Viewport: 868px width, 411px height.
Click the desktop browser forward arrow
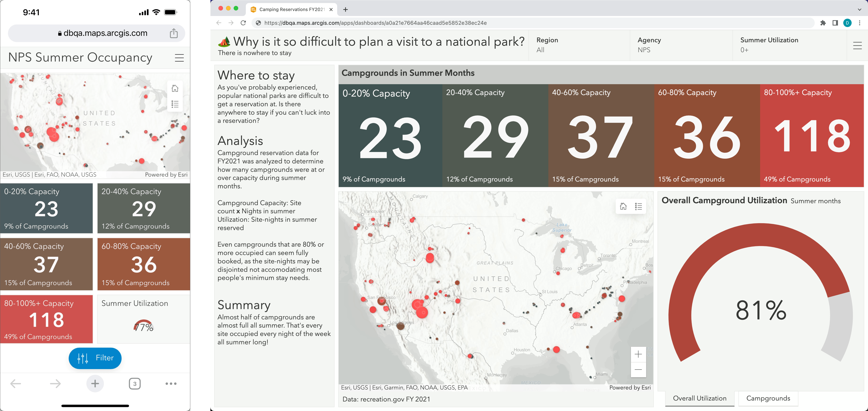[231, 23]
